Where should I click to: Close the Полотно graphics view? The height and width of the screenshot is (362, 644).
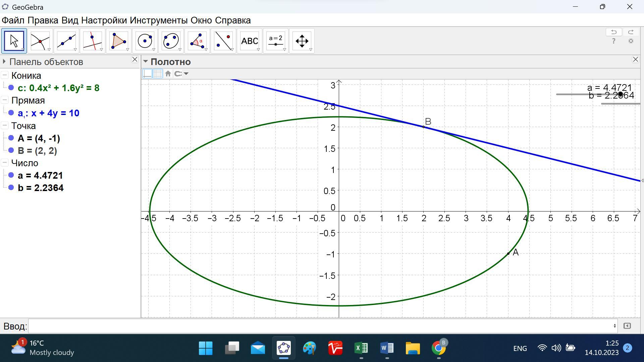[635, 59]
